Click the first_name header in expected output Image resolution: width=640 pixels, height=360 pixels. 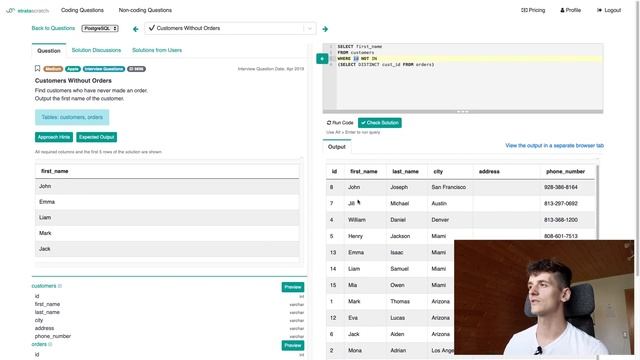coord(55,171)
